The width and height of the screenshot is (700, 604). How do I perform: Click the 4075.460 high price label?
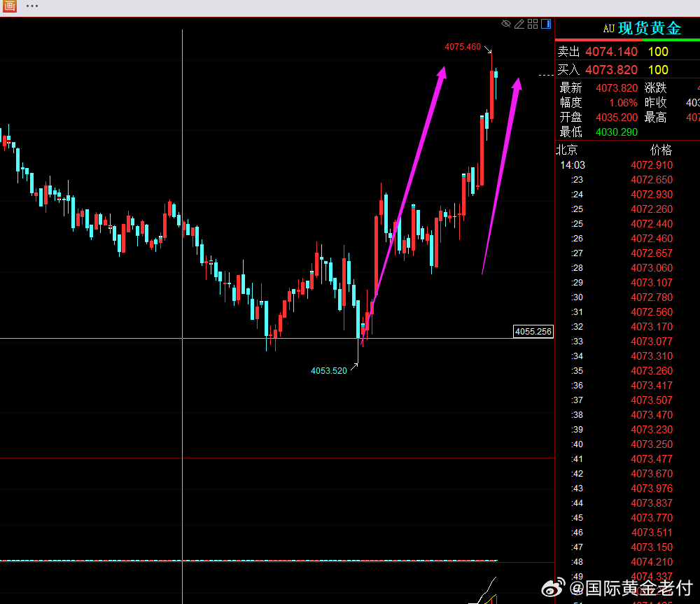(x=463, y=47)
